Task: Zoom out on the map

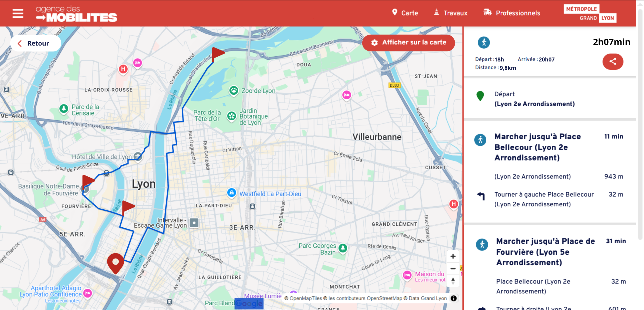Action: pyautogui.click(x=453, y=269)
